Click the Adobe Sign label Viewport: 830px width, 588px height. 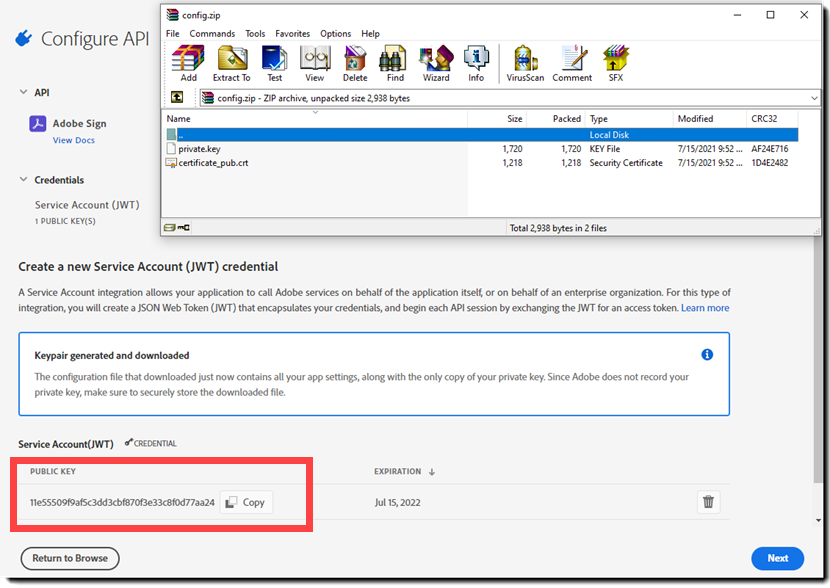pos(79,123)
